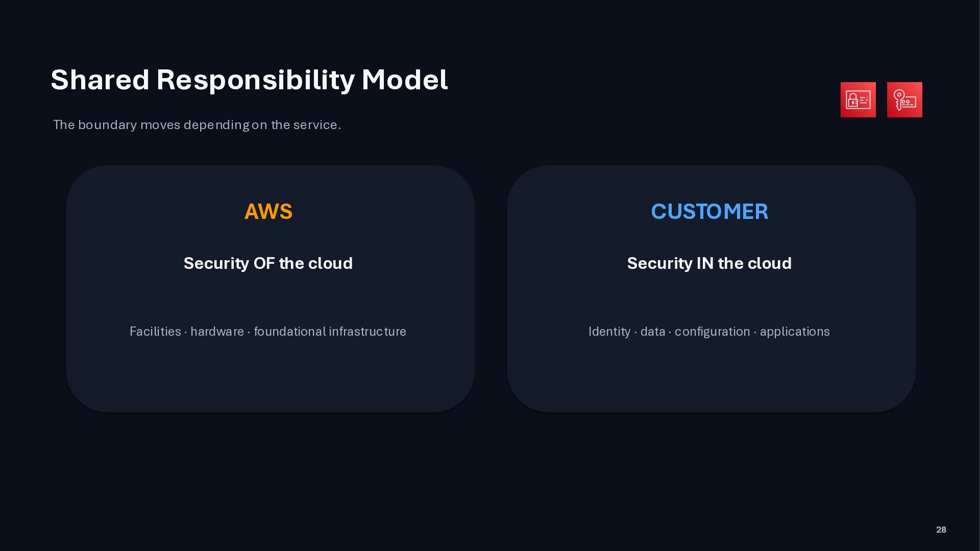Click the word 'data' in Customer card
The image size is (980, 551).
pos(653,332)
